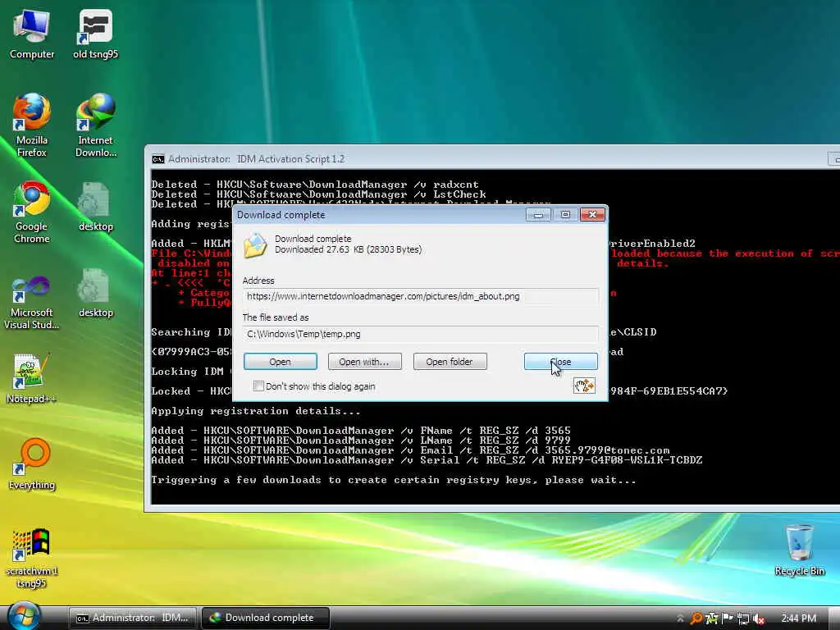Click the Open button in Download complete
This screenshot has height=630, width=840.
tap(281, 362)
